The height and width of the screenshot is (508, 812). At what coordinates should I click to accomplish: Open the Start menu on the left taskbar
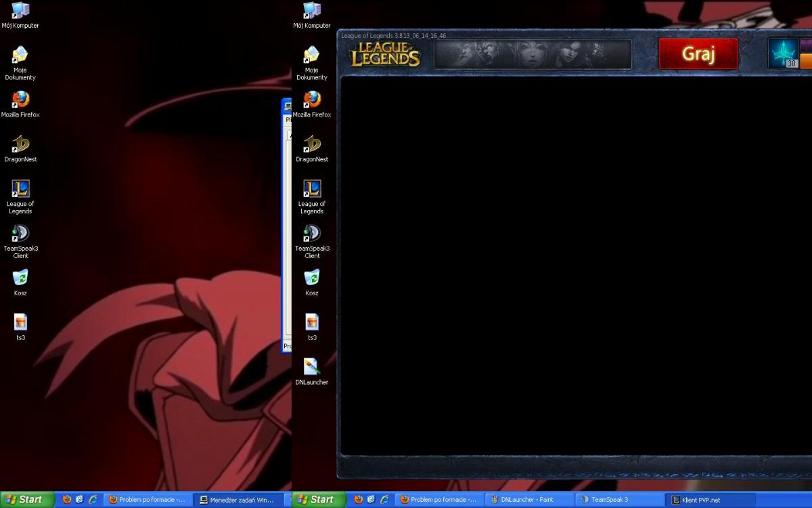pos(27,499)
